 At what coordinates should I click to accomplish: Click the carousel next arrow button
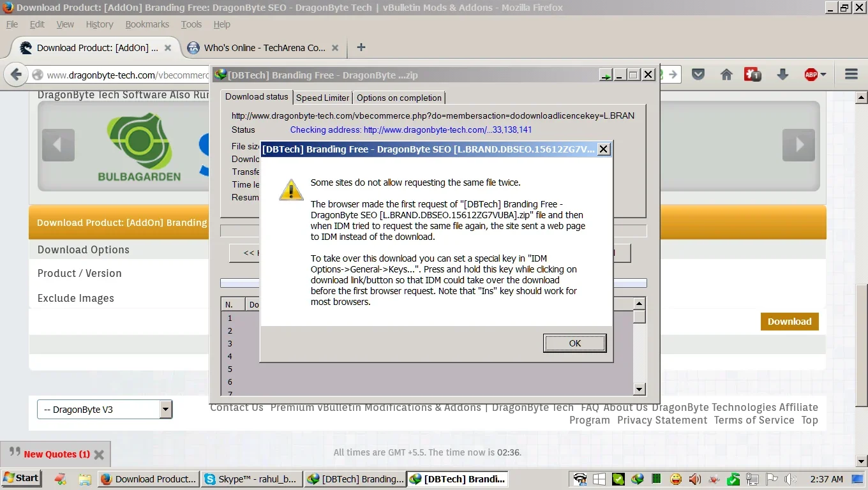[798, 145]
